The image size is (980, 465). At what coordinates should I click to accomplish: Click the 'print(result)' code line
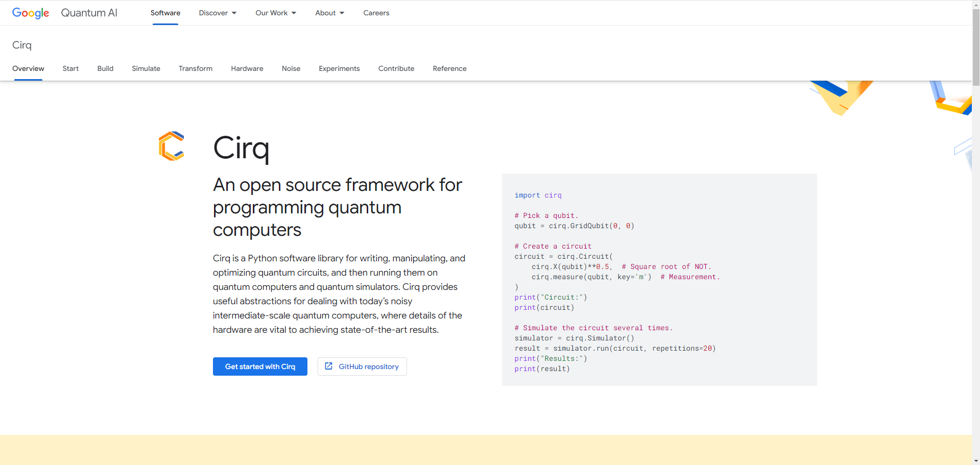(x=542, y=369)
